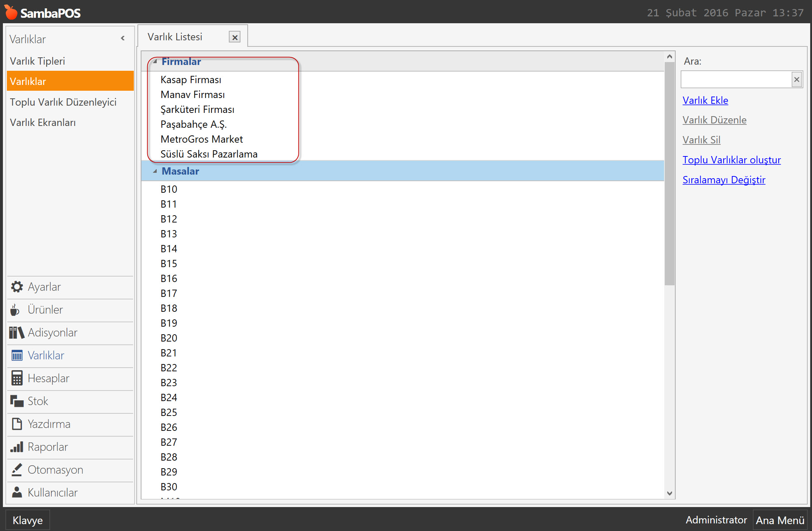Select table B28

tap(403, 457)
